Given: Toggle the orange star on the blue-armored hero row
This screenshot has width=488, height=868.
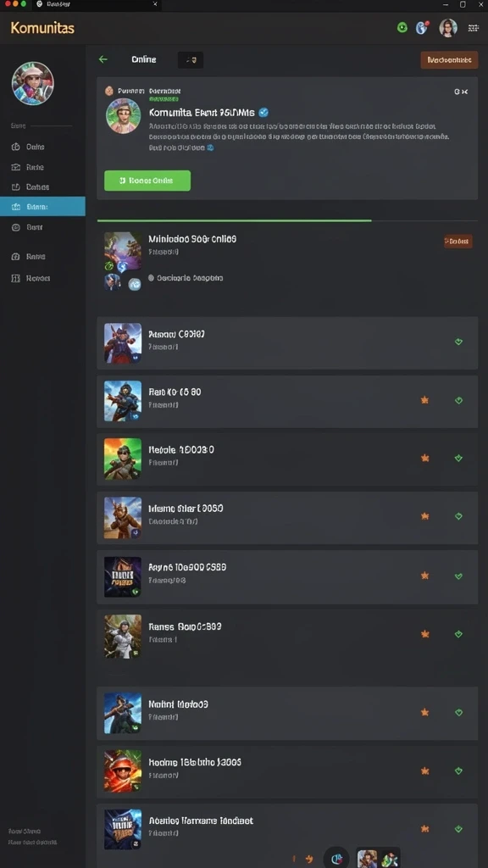Looking at the screenshot, I should [425, 400].
